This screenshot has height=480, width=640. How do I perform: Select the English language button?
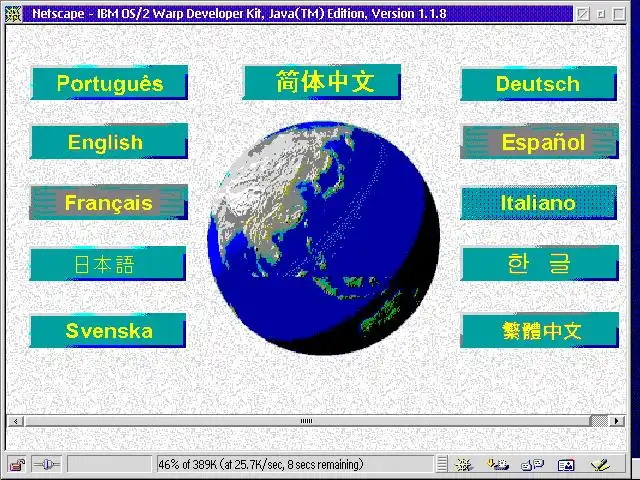point(109,141)
